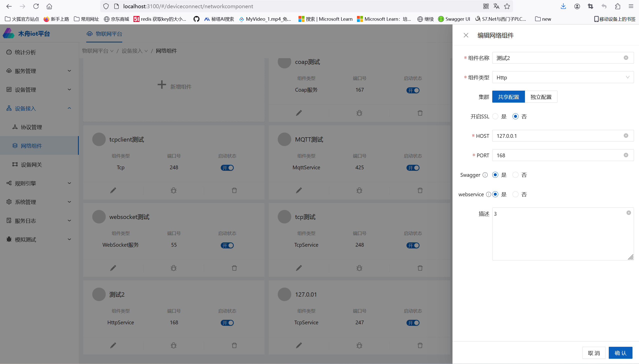Click the delete trash icon on the coap测试 card
This screenshot has width=639, height=364.
420,113
